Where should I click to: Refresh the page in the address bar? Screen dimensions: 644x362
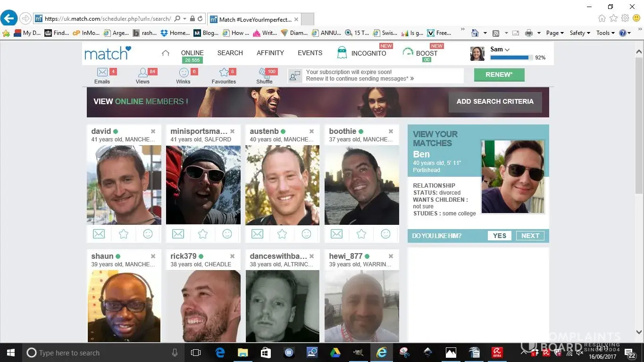pyautogui.click(x=200, y=19)
